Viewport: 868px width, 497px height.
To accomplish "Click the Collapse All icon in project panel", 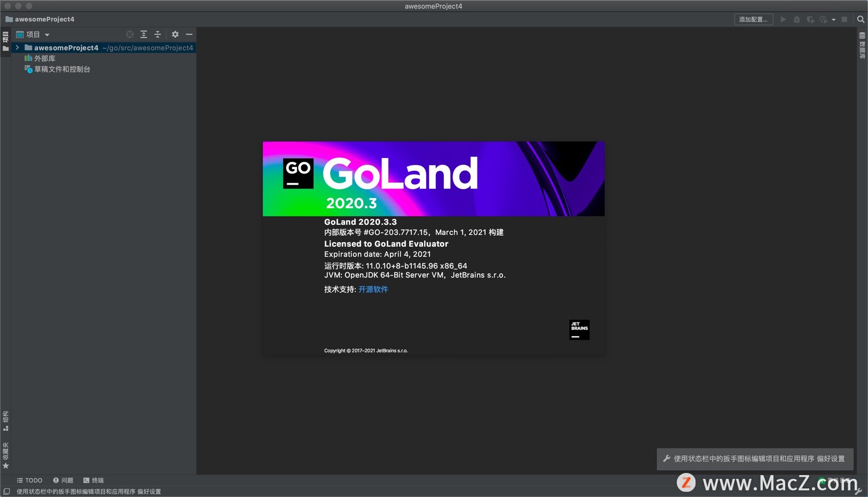I will (158, 34).
